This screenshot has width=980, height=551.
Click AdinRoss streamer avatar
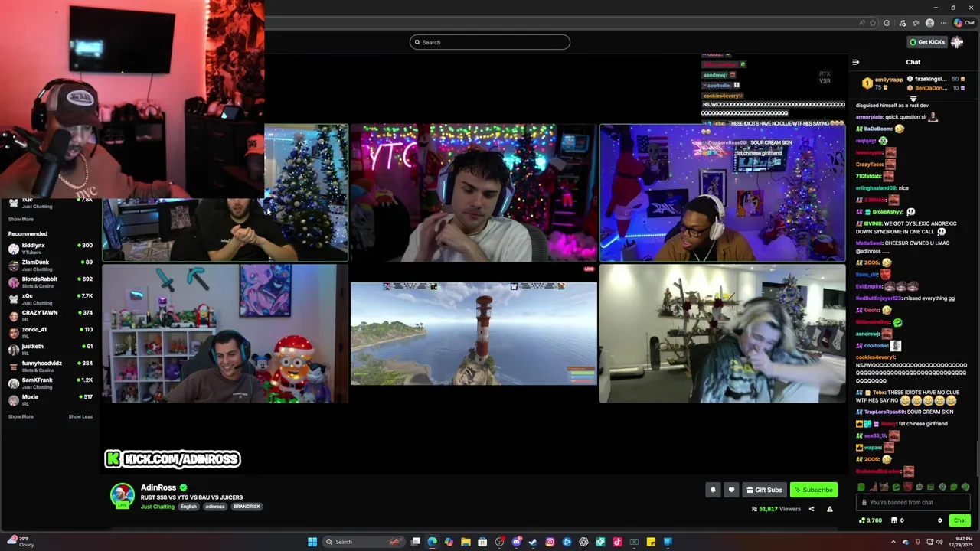tap(122, 496)
